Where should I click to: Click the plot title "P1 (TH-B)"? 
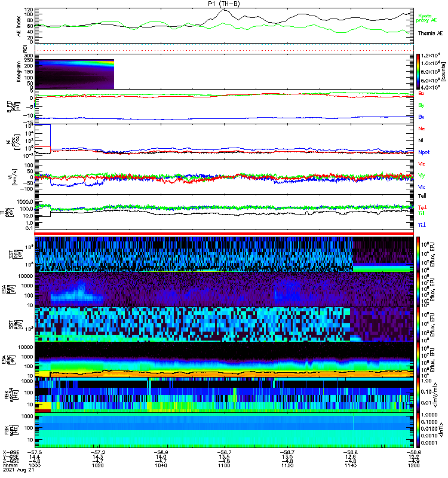(223, 4)
